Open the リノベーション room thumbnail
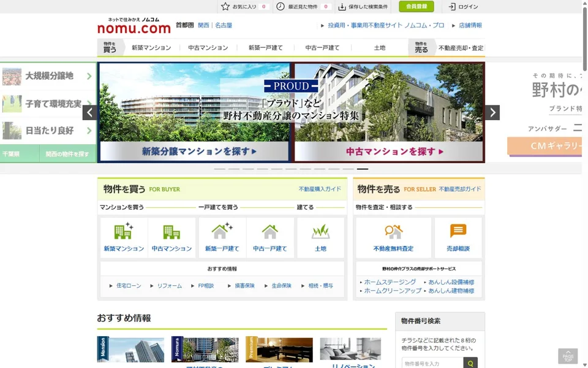 [x=350, y=348]
